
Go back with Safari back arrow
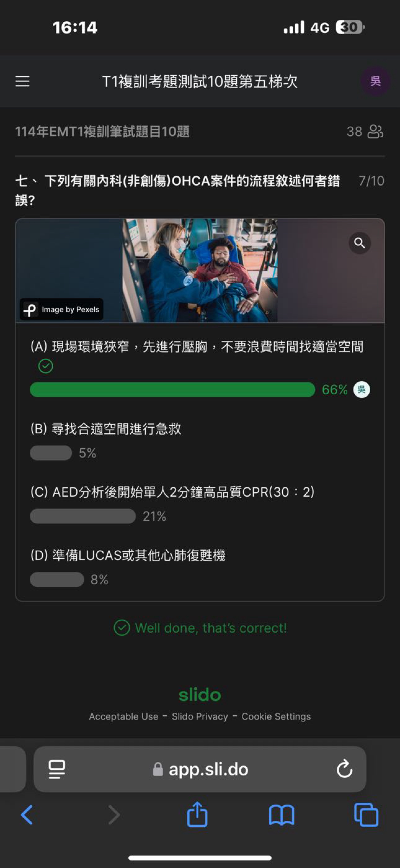[x=27, y=815]
